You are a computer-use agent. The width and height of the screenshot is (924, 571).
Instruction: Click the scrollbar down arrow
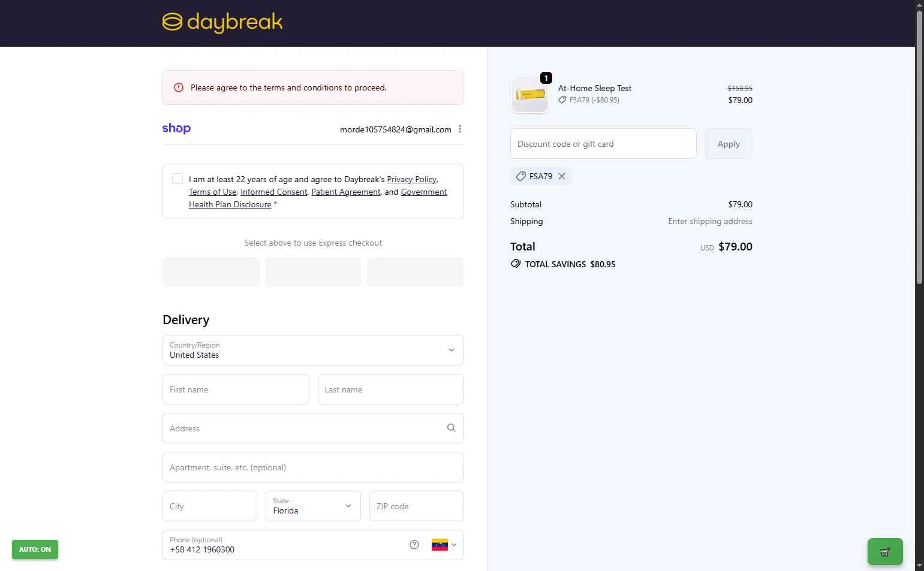tap(919, 566)
